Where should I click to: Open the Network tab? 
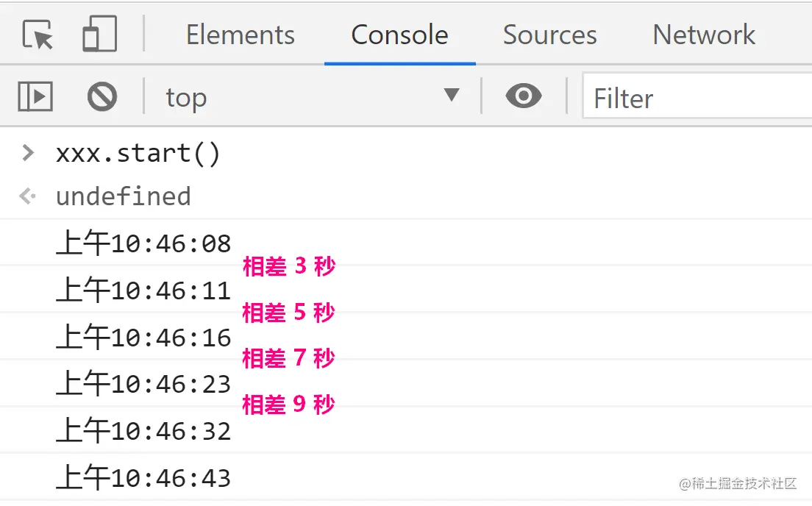coord(703,35)
